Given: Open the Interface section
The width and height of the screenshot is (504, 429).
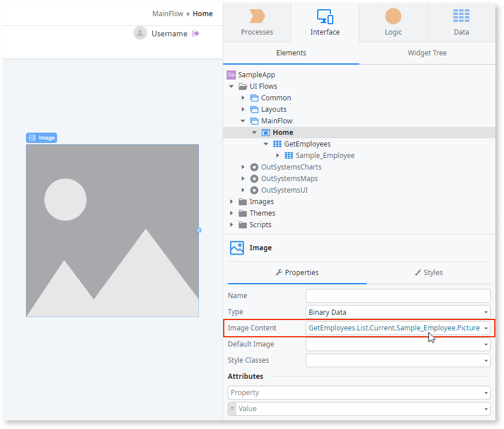Looking at the screenshot, I should pos(325,23).
